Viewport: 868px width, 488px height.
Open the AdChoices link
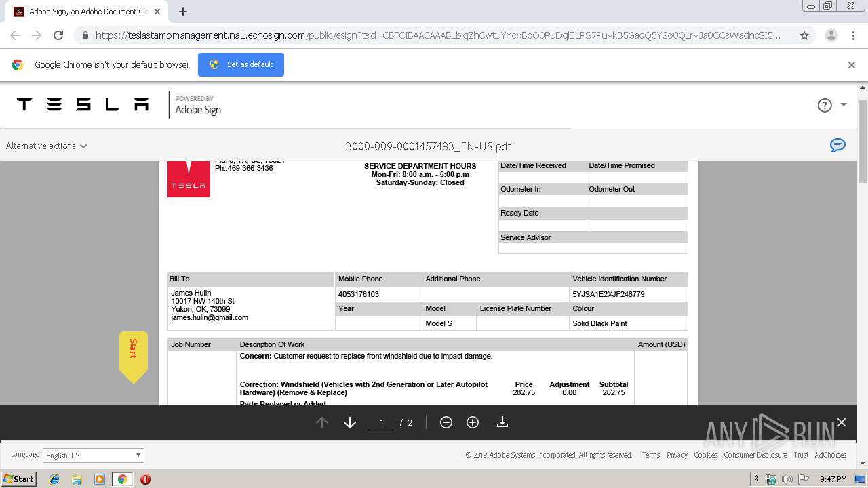click(x=831, y=455)
